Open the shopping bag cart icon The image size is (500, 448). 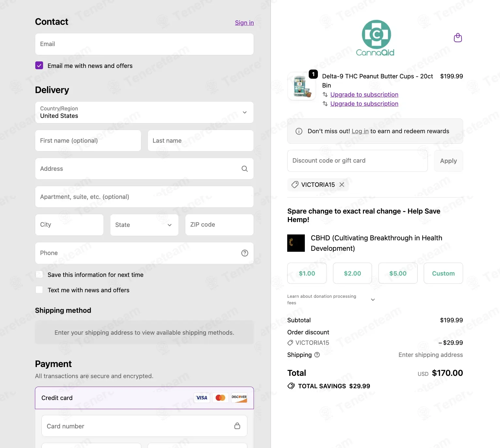[458, 38]
